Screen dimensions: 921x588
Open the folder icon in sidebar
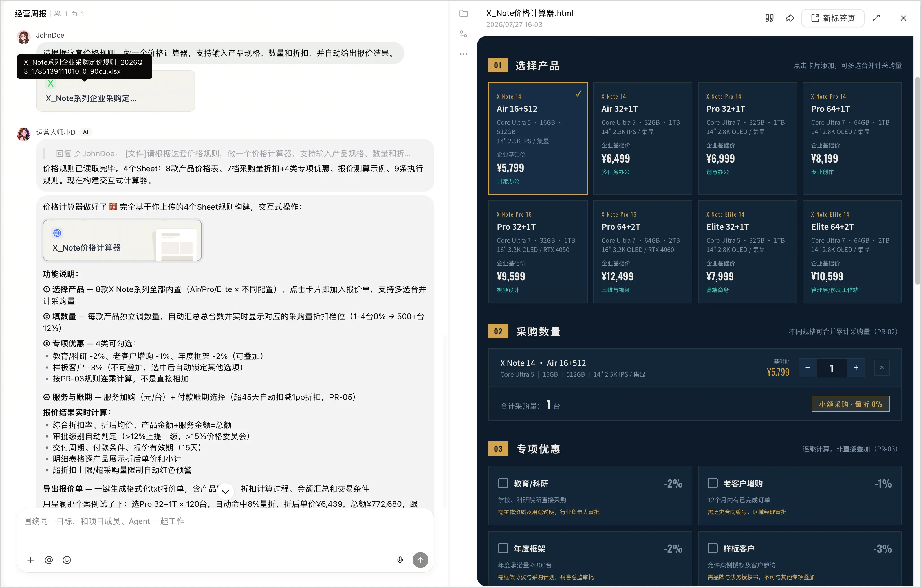click(463, 13)
